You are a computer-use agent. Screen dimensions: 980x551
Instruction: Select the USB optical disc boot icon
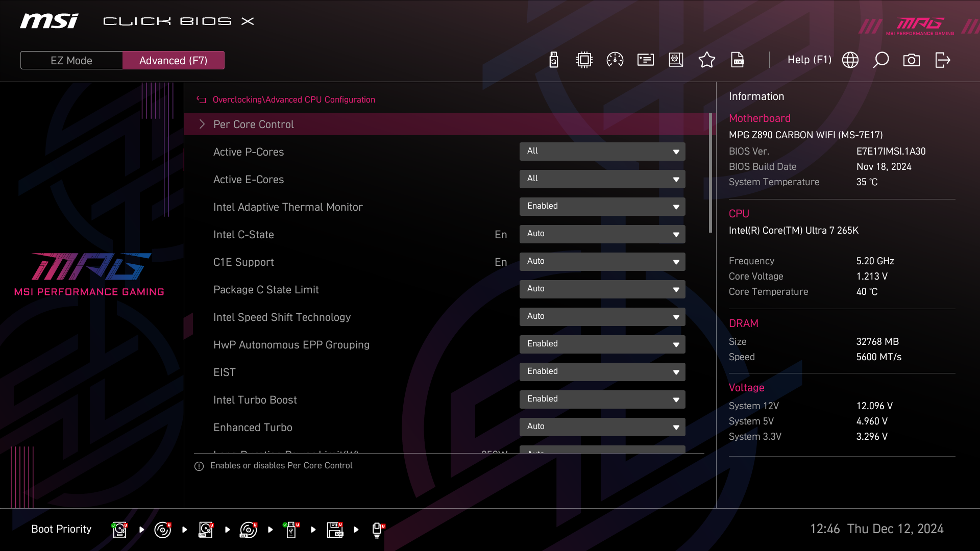(x=249, y=530)
